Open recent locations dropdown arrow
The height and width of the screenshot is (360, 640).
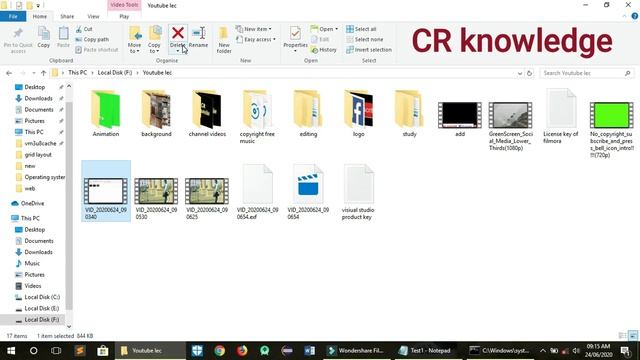pyautogui.click(x=33, y=73)
